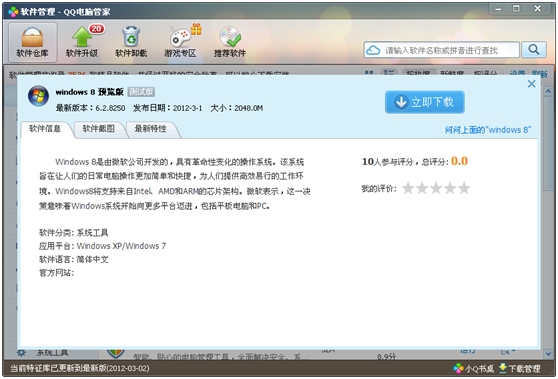Image resolution: width=558 pixels, height=379 pixels.
Task: Open the 软件仓库 software library
Action: pyautogui.click(x=32, y=42)
